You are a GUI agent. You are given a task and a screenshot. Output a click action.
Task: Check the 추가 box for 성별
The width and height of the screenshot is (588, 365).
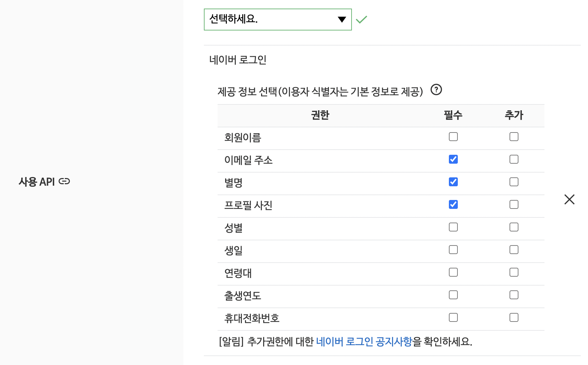514,227
